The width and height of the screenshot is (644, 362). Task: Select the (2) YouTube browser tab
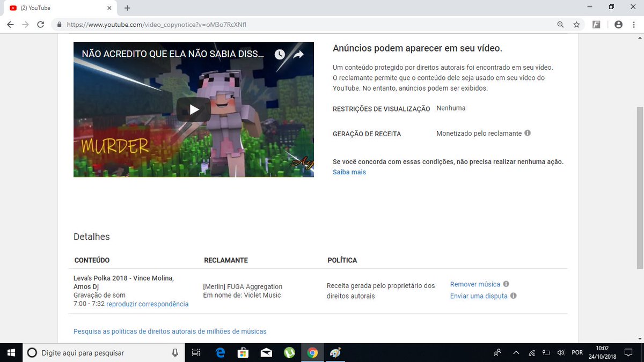click(x=59, y=8)
